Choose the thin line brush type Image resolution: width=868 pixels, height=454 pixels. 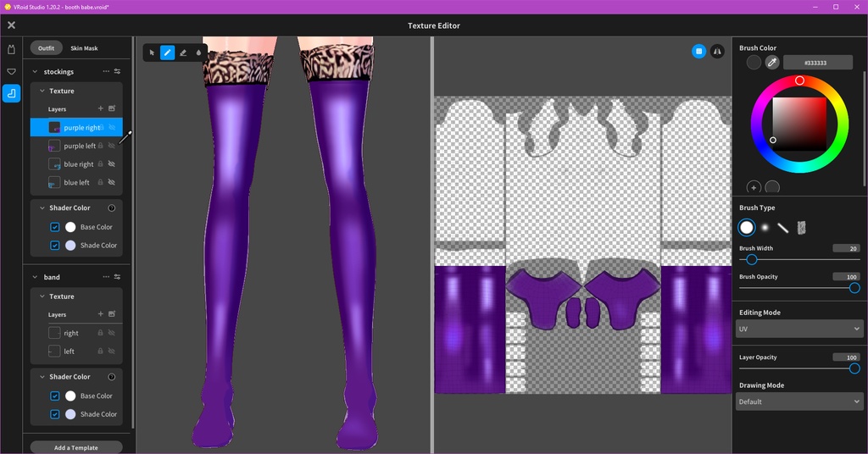coord(782,227)
